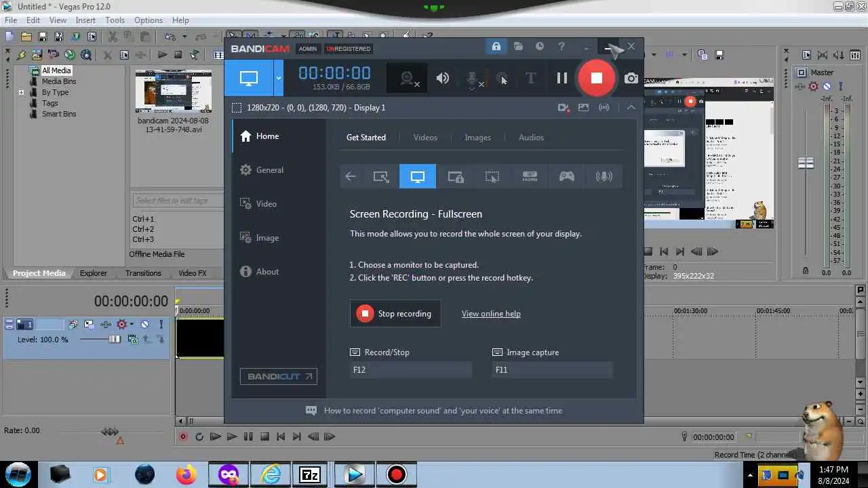The image size is (868, 488).
Task: Select Smart Bins in project tree
Action: click(59, 114)
